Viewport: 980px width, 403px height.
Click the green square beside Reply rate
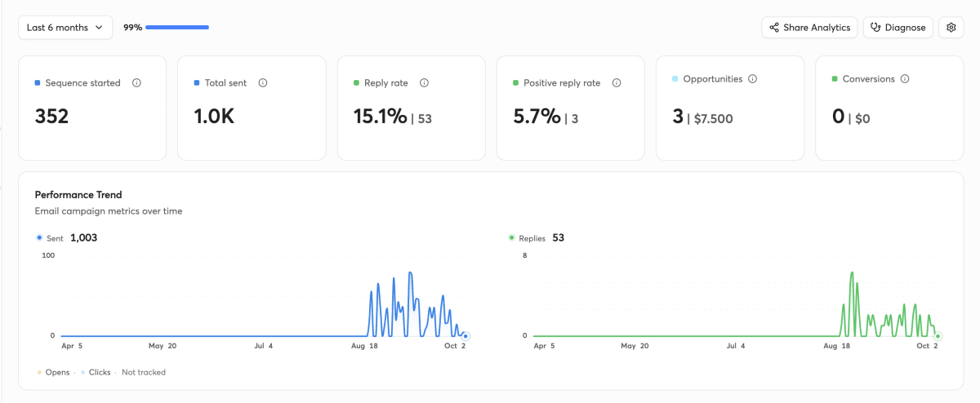point(356,82)
